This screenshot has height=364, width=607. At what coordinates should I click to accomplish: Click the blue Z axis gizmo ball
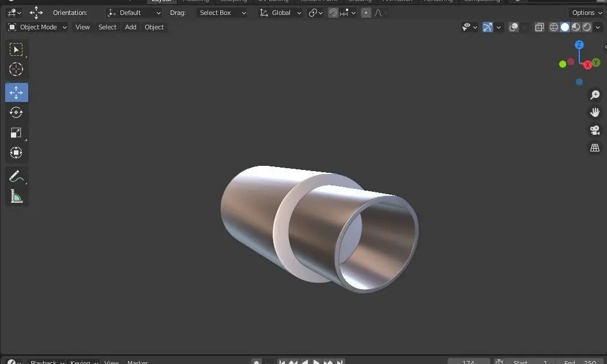pos(579,45)
